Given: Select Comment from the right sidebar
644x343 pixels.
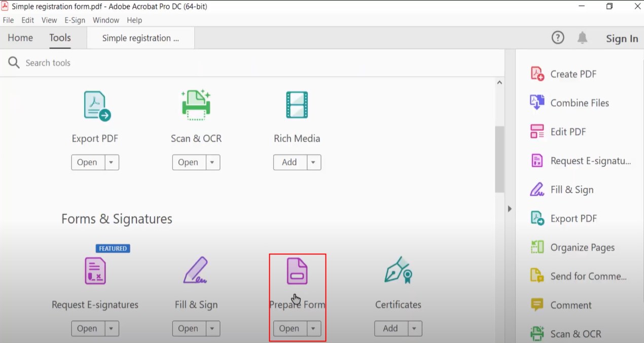Looking at the screenshot, I should 570,305.
